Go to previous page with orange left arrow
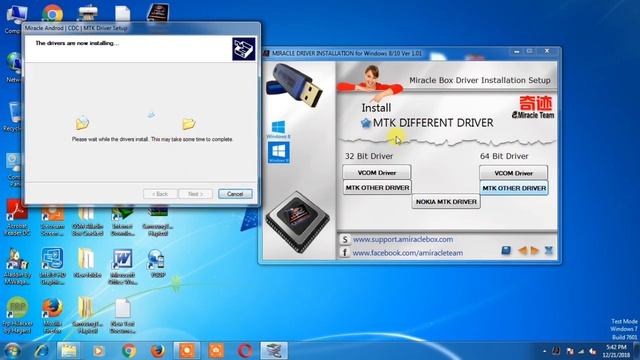This screenshot has height=360, width=640. (522, 251)
